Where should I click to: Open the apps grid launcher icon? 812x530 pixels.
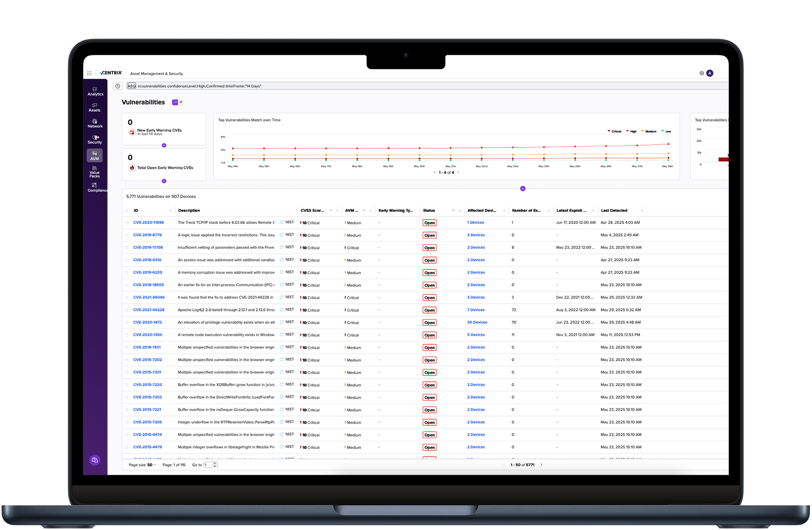pyautogui.click(x=89, y=73)
